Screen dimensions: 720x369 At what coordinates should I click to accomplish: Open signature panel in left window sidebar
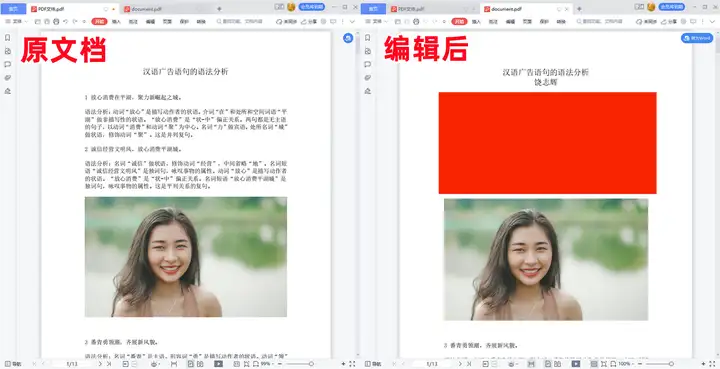coord(7,91)
